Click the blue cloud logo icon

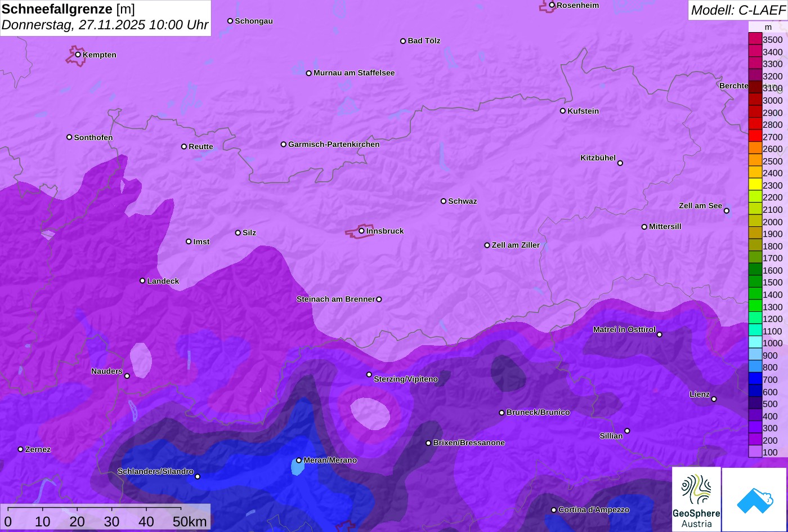[754, 500]
